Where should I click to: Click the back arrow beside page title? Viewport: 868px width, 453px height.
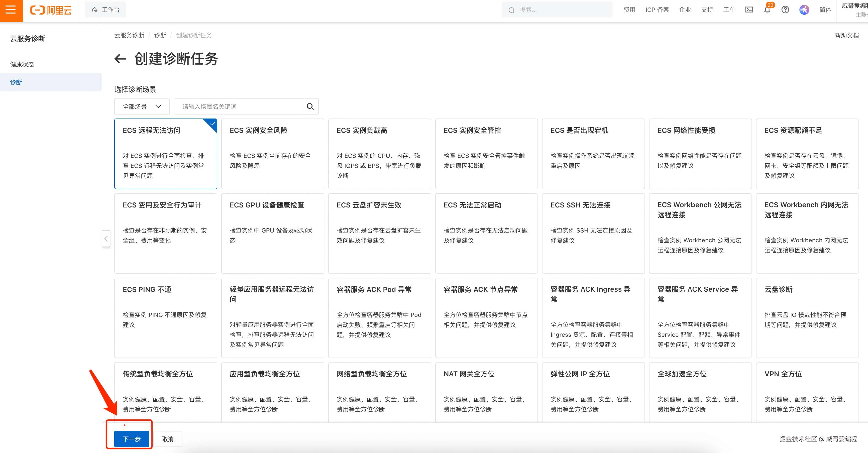point(120,59)
